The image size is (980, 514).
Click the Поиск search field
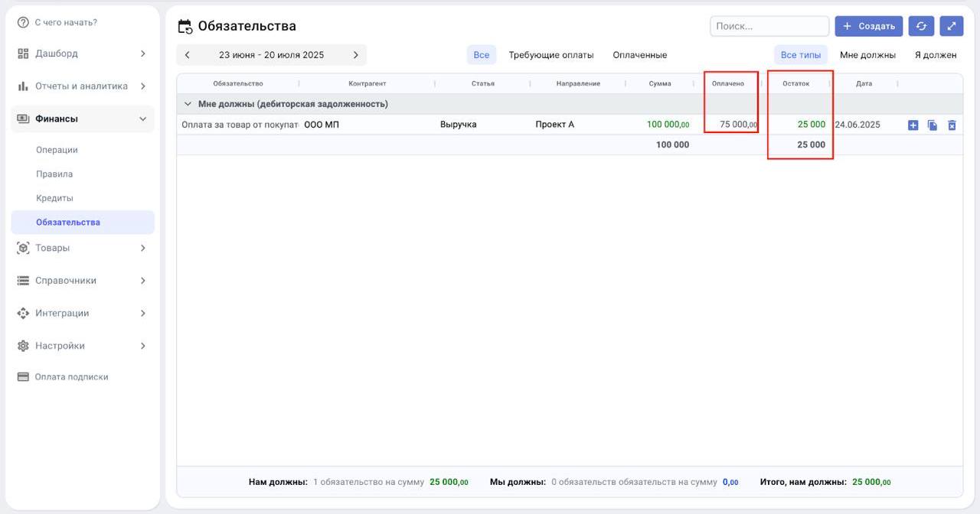769,26
